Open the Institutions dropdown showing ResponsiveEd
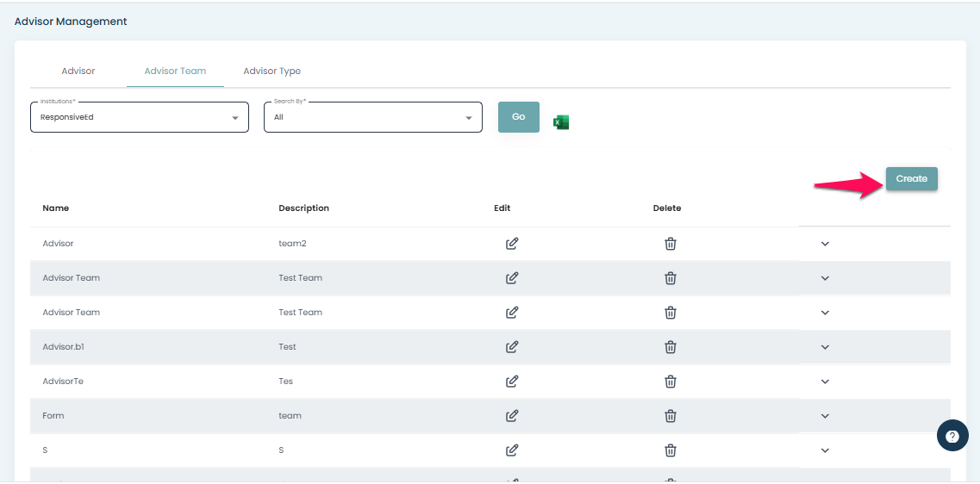980x484 pixels. coord(139,117)
